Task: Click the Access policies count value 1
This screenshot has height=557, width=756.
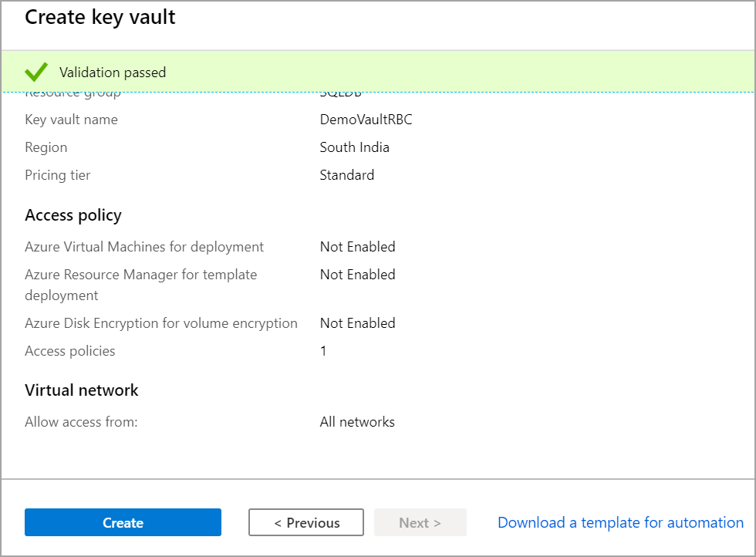Action: click(x=323, y=351)
